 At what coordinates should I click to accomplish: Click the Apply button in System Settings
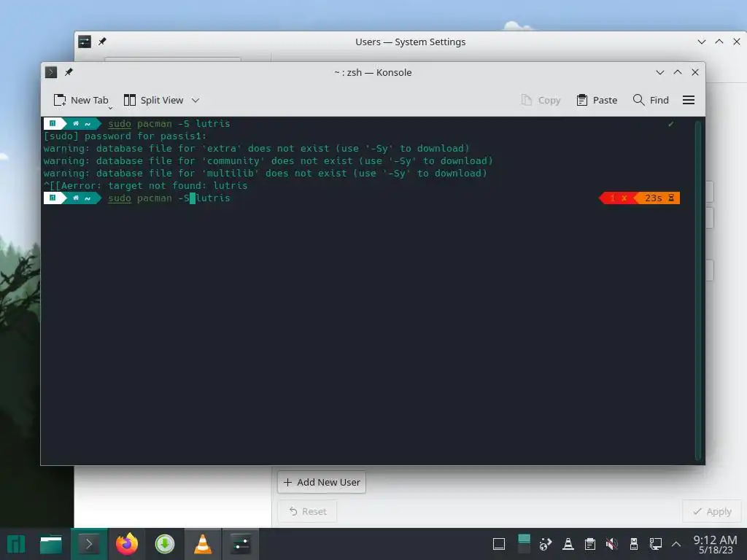pyautogui.click(x=712, y=511)
